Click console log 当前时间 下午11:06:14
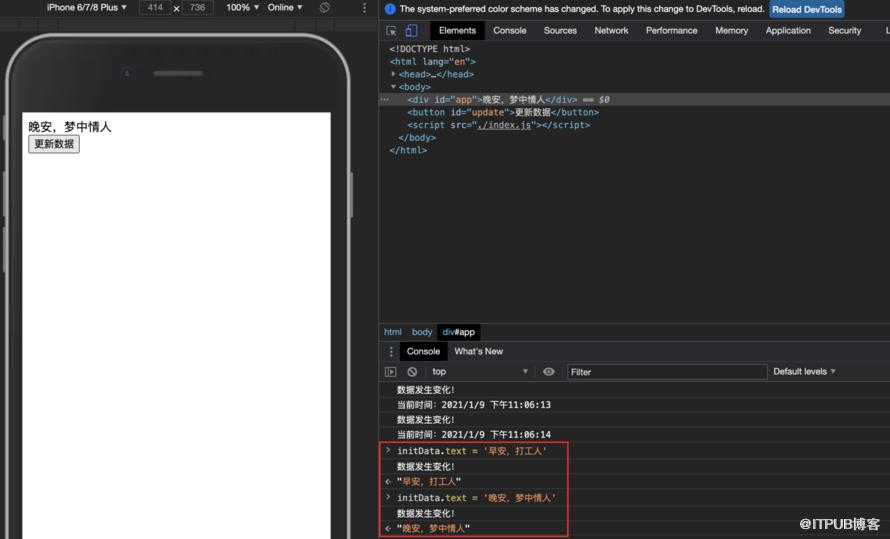Screen dimensions: 890x539 (473, 435)
